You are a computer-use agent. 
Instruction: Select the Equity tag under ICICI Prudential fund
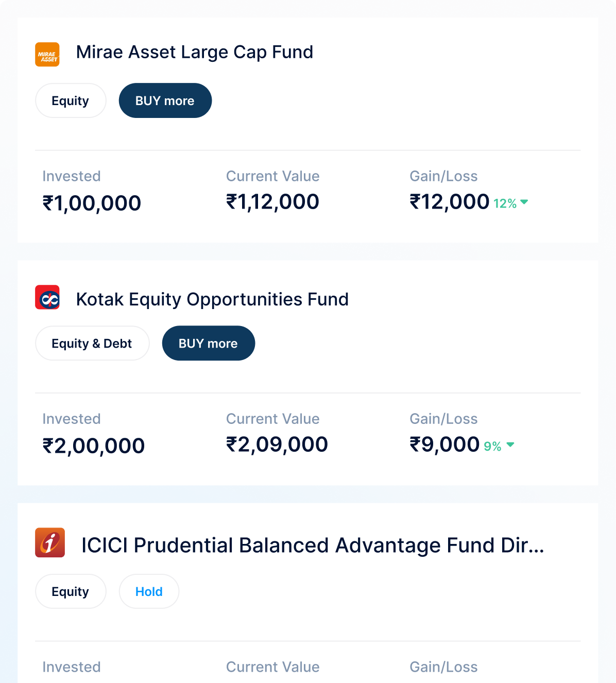pos(71,591)
